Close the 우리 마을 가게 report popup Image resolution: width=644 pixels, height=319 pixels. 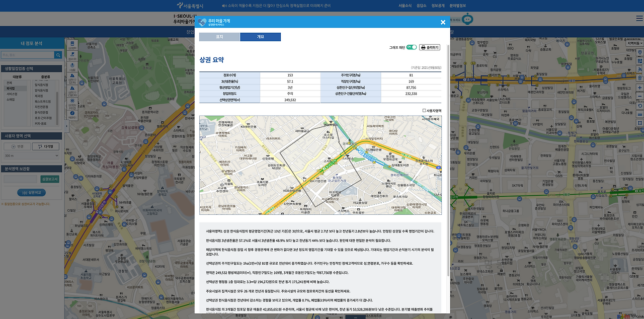click(x=443, y=22)
